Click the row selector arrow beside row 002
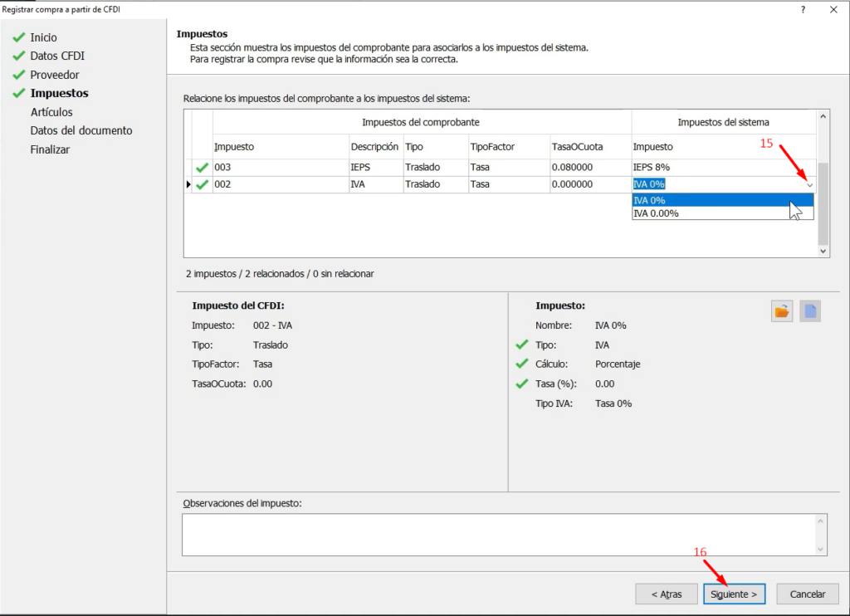The height and width of the screenshot is (616, 850). [x=188, y=184]
